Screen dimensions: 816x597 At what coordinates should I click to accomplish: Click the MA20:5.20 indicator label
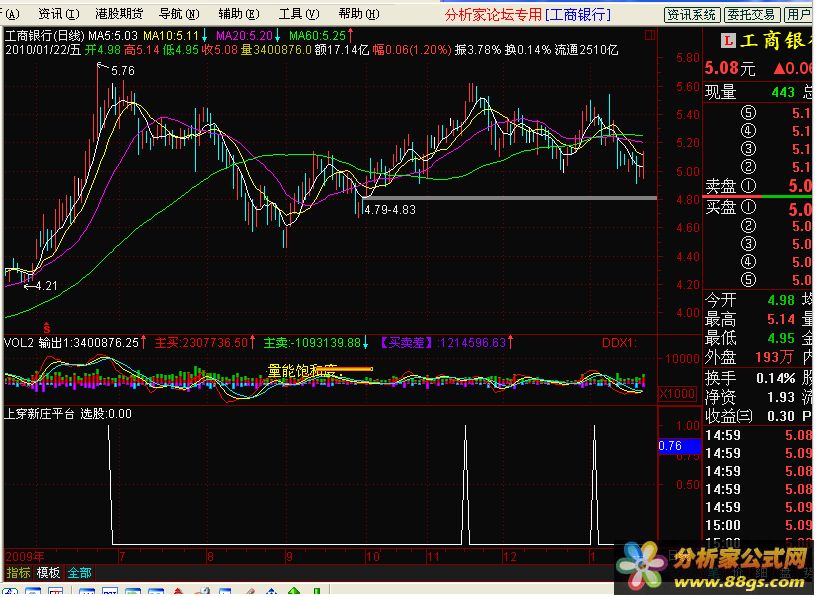pyautogui.click(x=244, y=36)
